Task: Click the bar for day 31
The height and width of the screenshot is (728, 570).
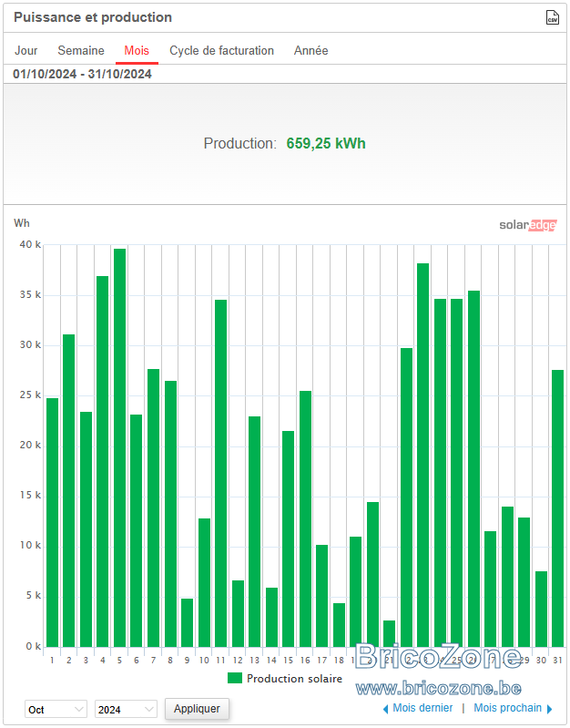Action: click(557, 508)
